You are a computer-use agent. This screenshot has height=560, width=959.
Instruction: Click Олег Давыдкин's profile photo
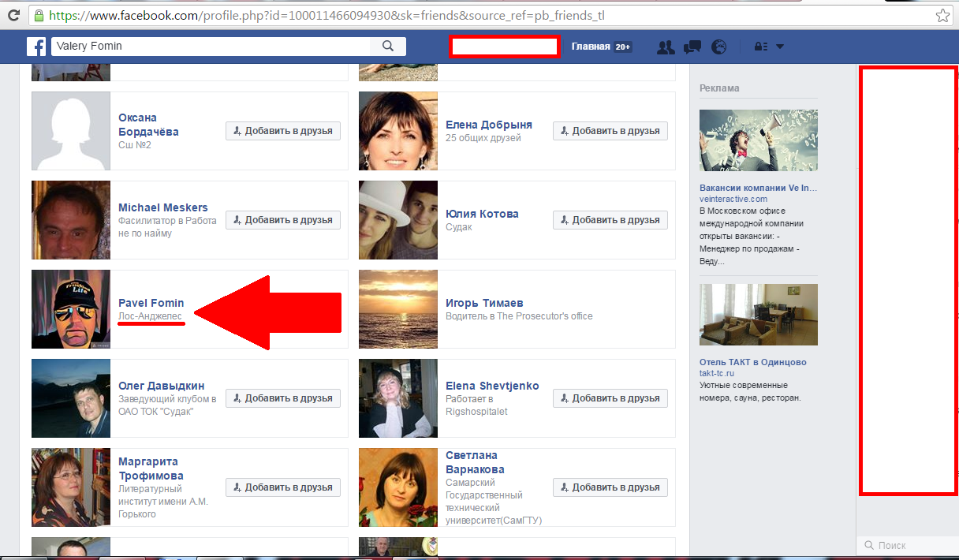click(x=71, y=398)
